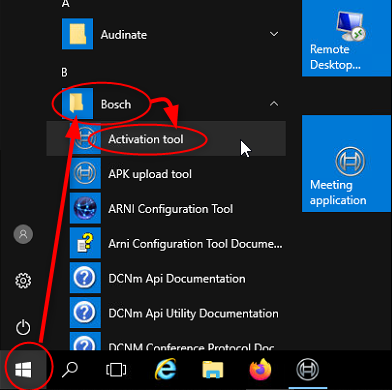Viewport: 392px width, 390px height.
Task: Click the DCNm Api Documentation question icon
Action: point(85,278)
